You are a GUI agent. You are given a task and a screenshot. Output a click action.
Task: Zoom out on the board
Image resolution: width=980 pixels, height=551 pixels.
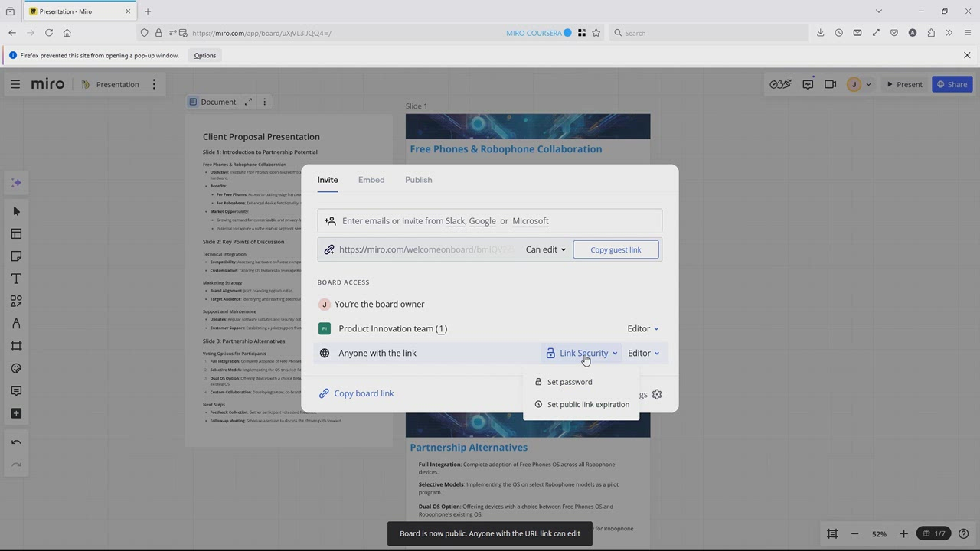(854, 533)
